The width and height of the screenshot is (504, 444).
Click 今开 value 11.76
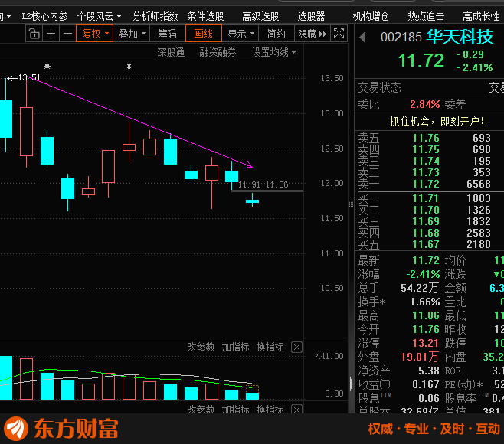[x=426, y=330]
